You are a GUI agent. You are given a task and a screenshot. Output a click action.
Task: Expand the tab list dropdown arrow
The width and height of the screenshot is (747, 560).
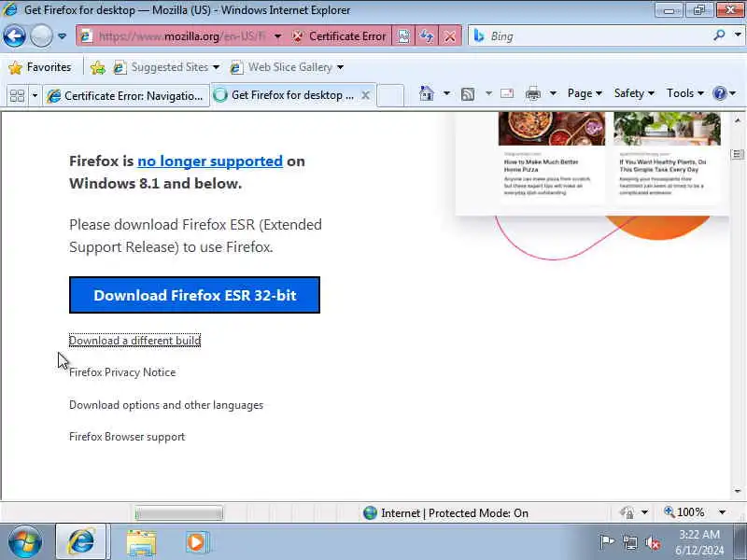click(x=35, y=96)
